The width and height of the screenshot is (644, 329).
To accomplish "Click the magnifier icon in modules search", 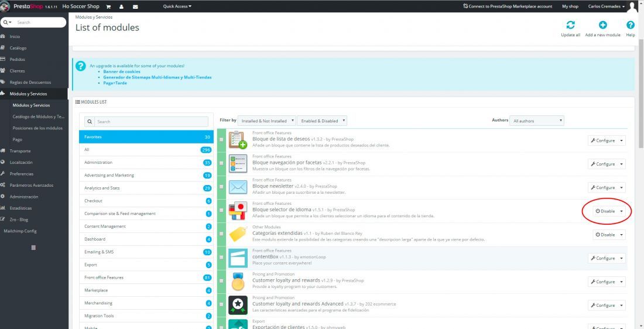I will coord(90,122).
